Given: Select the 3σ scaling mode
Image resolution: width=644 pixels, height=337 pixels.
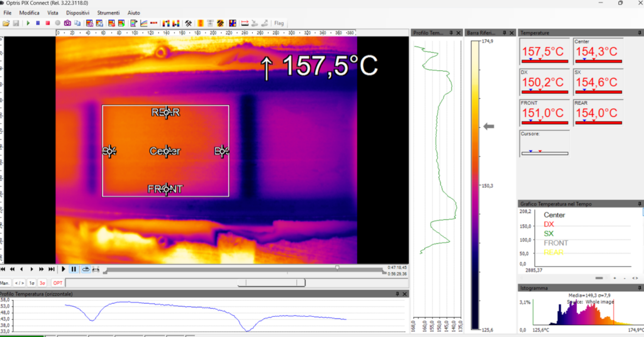Looking at the screenshot, I should click(x=42, y=283).
